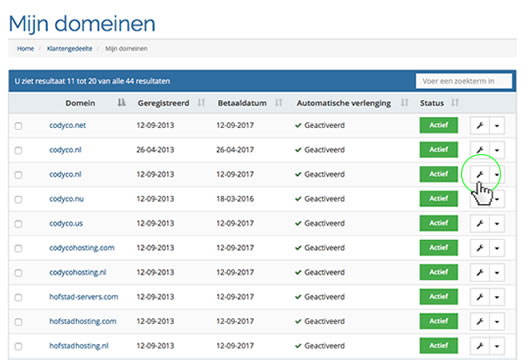The width and height of the screenshot is (525, 360).
Task: Sort by Status column sort icon
Action: tap(455, 102)
